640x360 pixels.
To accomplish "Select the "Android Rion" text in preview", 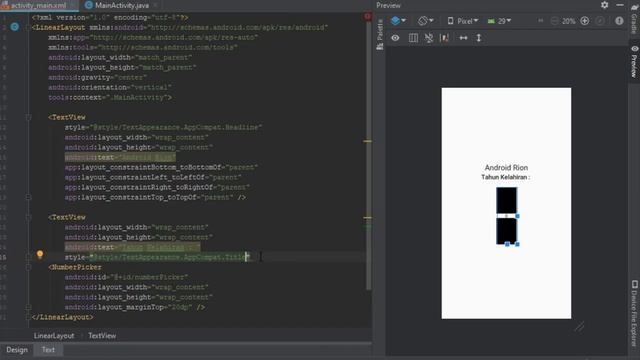I will [506, 167].
